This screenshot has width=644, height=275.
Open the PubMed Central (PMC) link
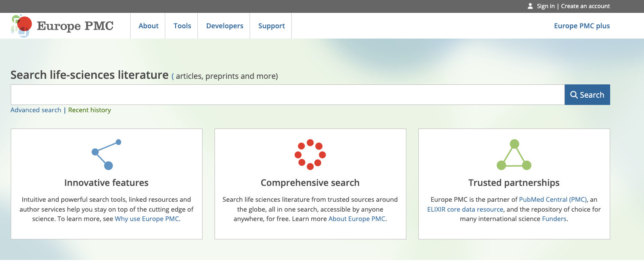click(553, 200)
